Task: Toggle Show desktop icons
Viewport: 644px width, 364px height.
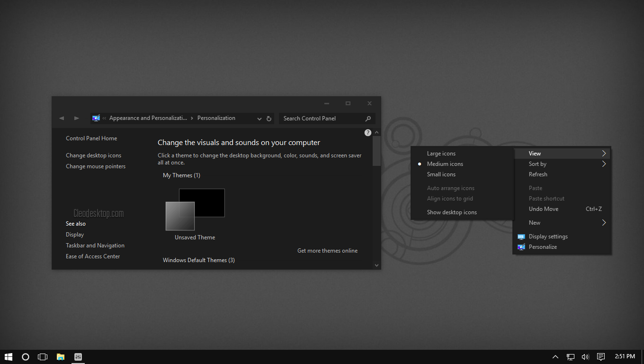Action: [451, 212]
